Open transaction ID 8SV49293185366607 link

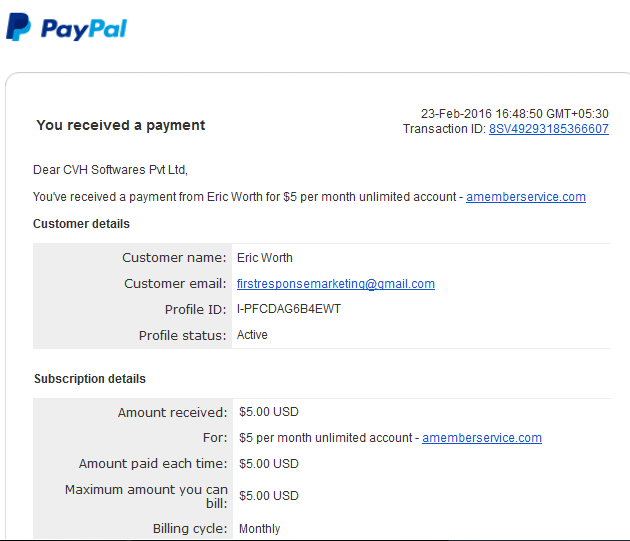[548, 129]
